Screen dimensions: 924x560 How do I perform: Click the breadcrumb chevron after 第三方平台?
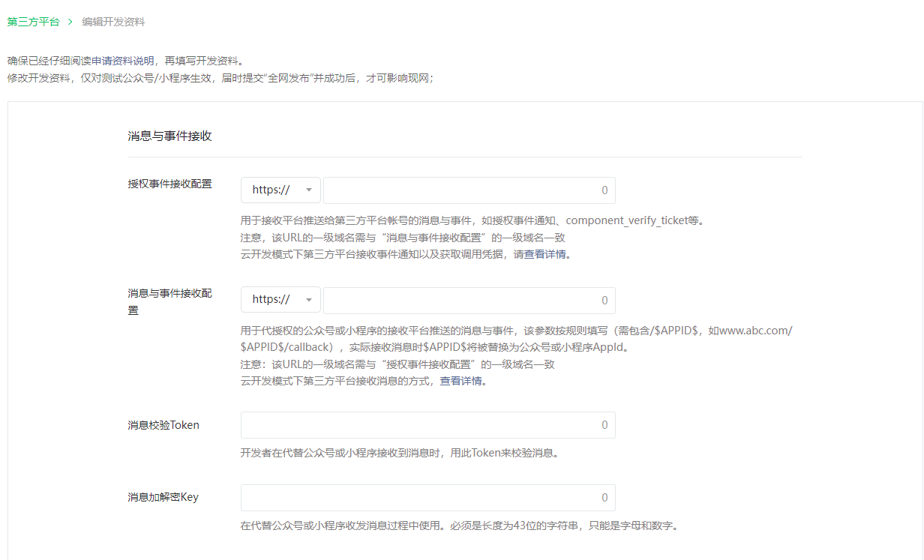(70, 22)
